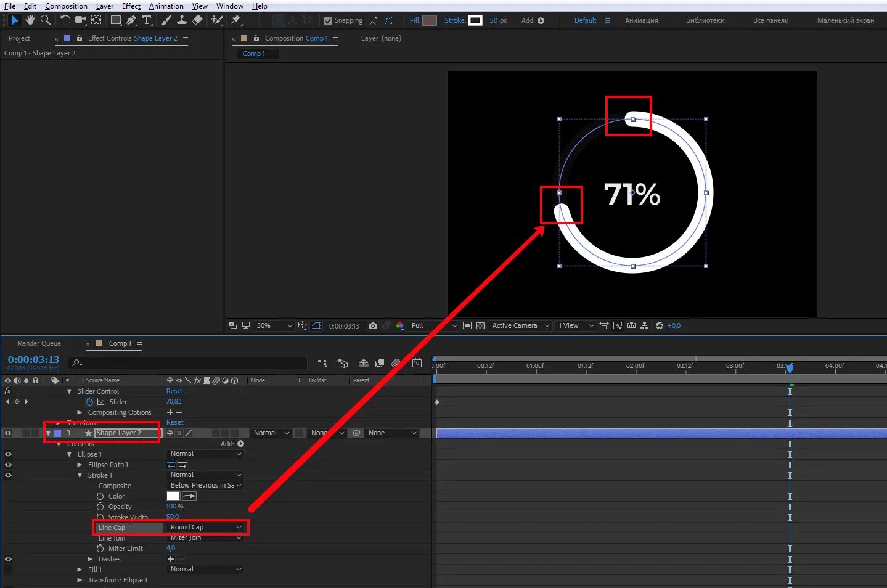Click the Draft 3D icon in timeline
Screen dimensions: 887x588
[343, 364]
